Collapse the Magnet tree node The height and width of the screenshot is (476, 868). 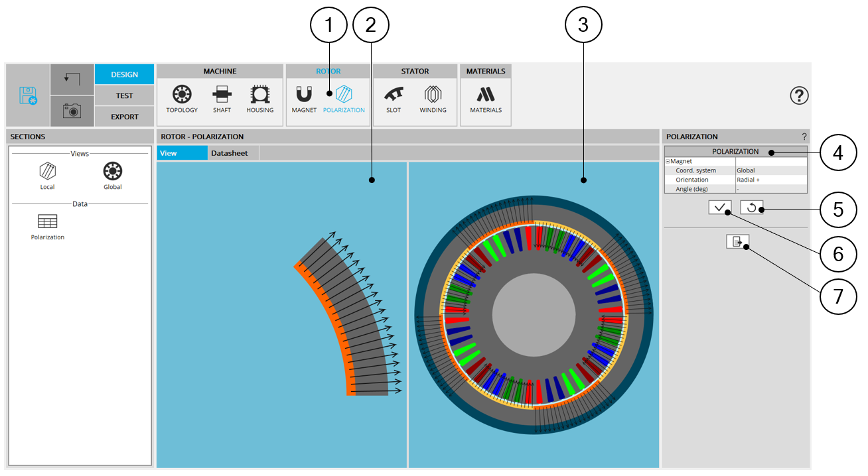pos(668,161)
